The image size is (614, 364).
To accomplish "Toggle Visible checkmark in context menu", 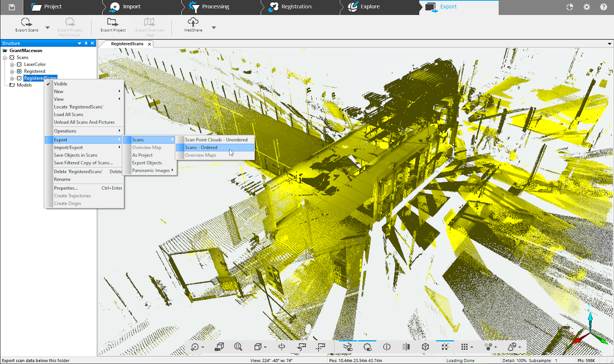I will pyautogui.click(x=48, y=84).
